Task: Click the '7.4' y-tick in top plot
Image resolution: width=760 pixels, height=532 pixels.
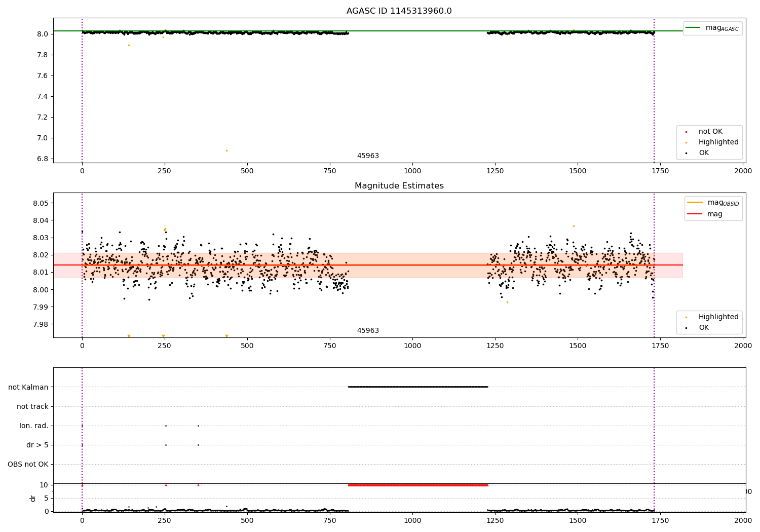Action: [43, 96]
